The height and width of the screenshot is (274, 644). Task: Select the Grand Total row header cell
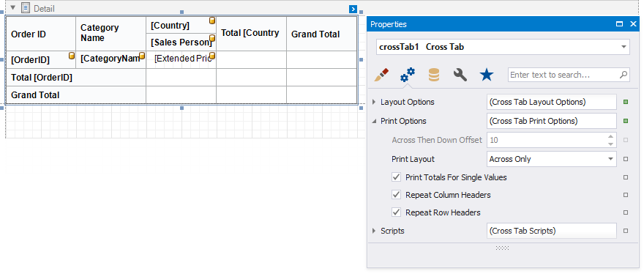coord(76,95)
